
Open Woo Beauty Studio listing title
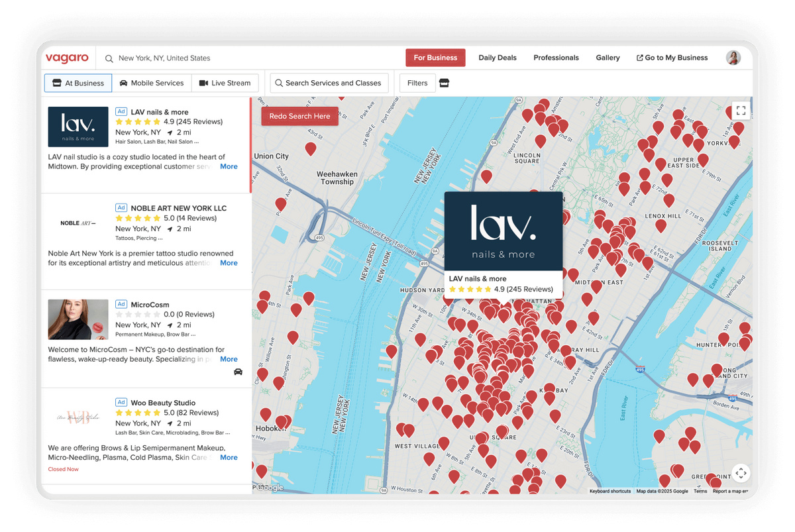163,403
